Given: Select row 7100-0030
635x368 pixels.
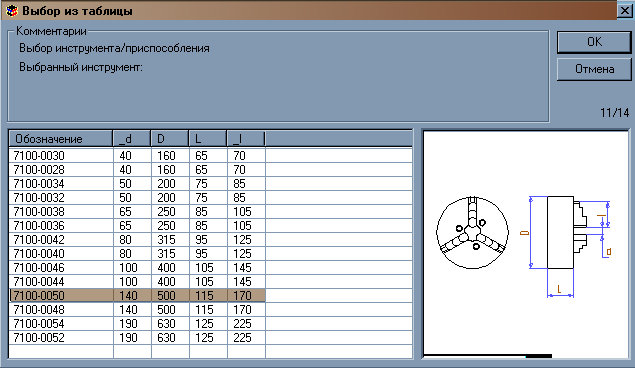Looking at the screenshot, I should 137,156.
